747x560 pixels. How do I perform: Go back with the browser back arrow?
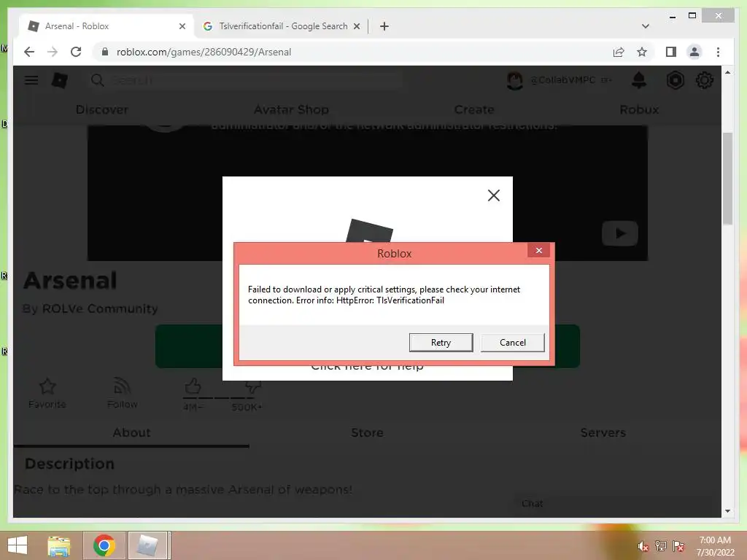point(29,52)
